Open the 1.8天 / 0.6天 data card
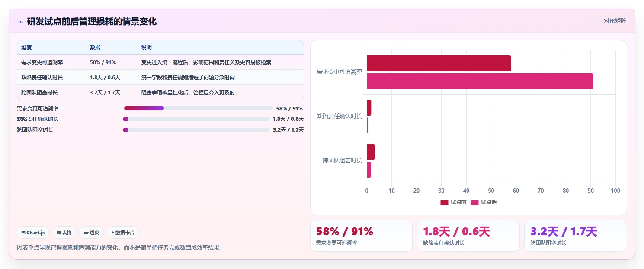644x269 pixels. pyautogui.click(x=468, y=236)
